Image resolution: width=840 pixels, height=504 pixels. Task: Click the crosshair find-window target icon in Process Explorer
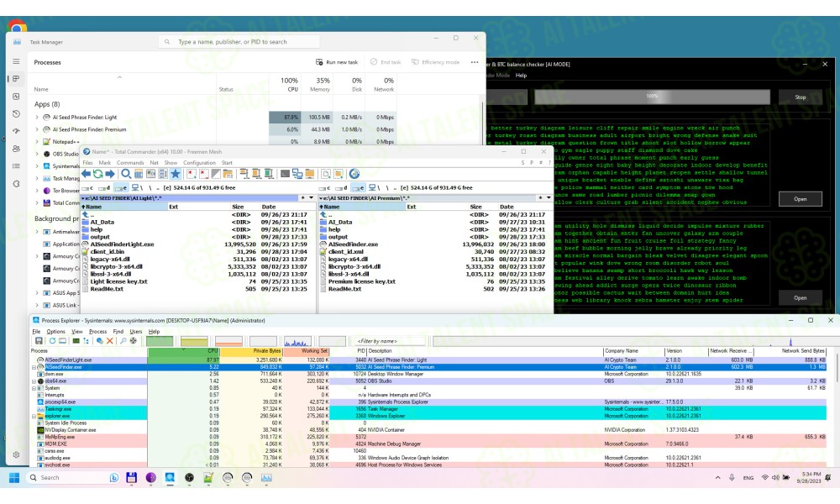(134, 341)
